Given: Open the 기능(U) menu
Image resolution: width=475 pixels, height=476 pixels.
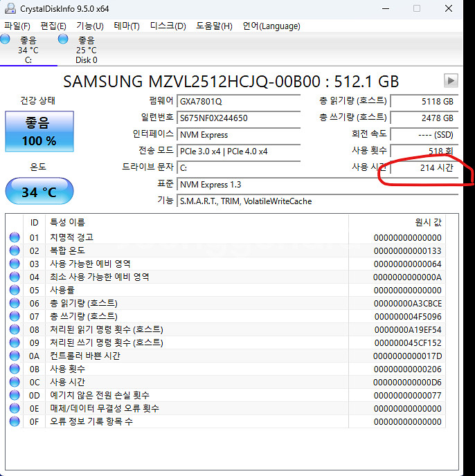Looking at the screenshot, I should pyautogui.click(x=90, y=26).
